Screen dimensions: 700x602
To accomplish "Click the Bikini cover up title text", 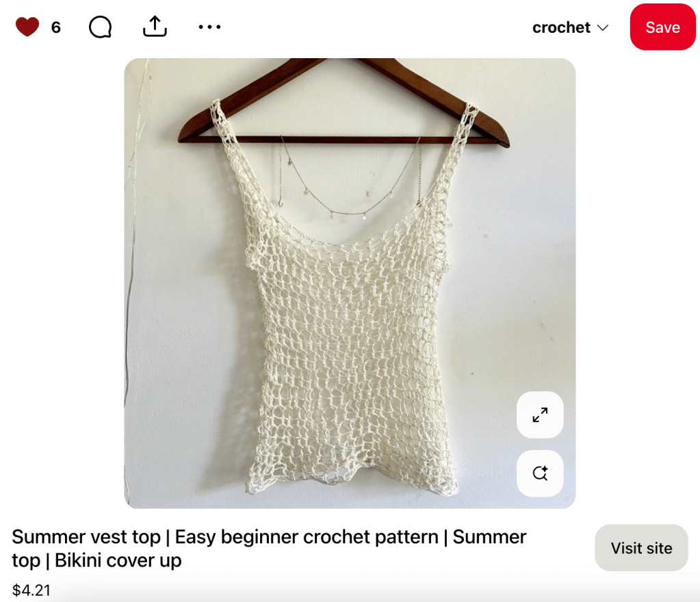I will point(118,560).
